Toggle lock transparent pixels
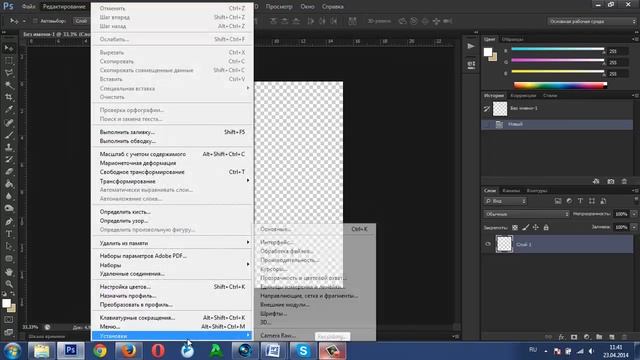 pyautogui.click(x=515, y=227)
